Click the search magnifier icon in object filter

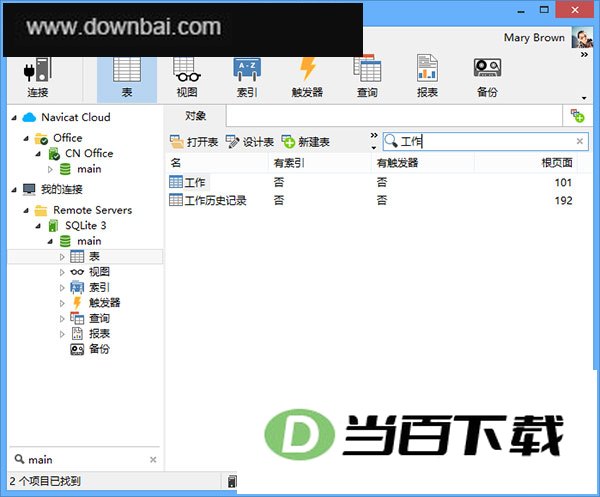[x=391, y=141]
